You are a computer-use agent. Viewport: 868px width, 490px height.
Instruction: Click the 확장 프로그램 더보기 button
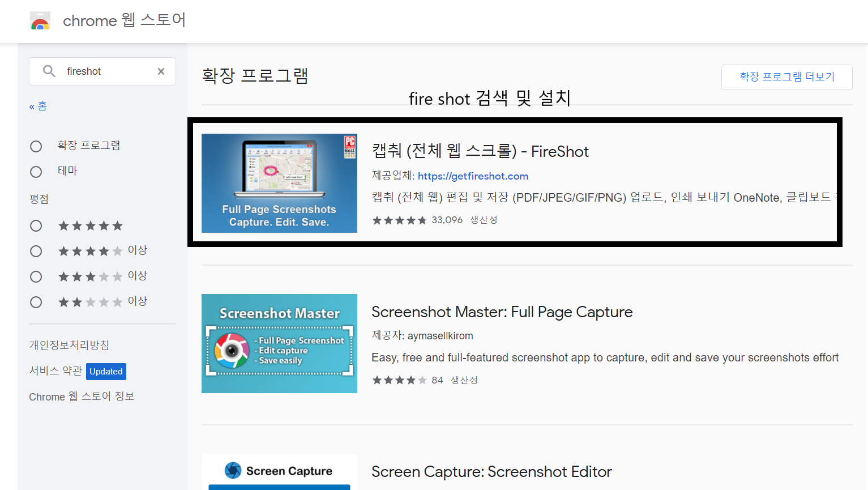click(x=787, y=77)
